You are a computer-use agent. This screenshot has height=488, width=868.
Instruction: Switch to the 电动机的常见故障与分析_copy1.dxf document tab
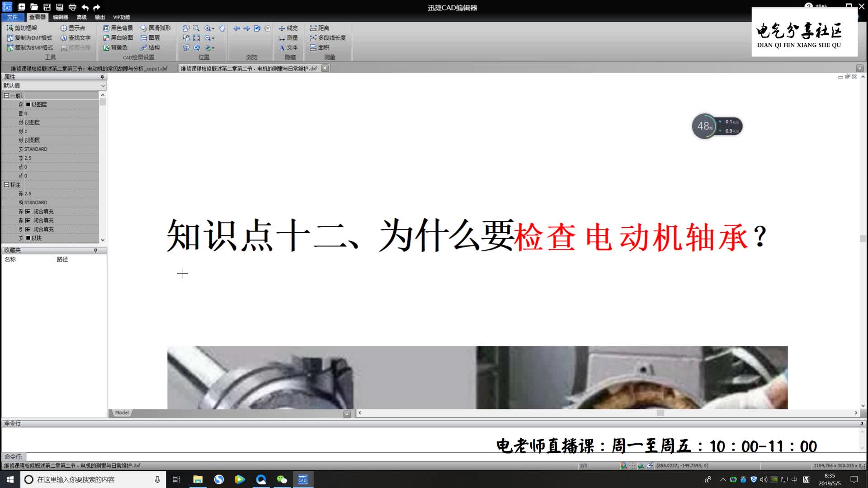tap(89, 69)
